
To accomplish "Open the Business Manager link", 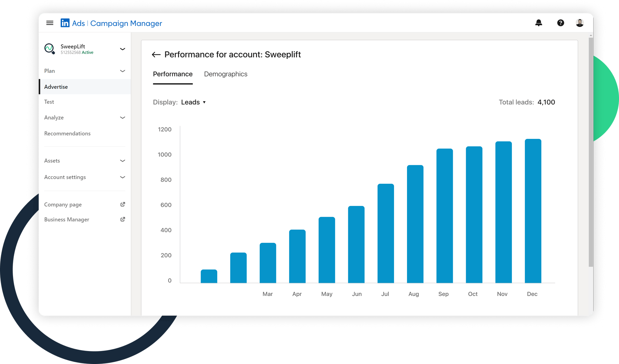I will coord(67,219).
